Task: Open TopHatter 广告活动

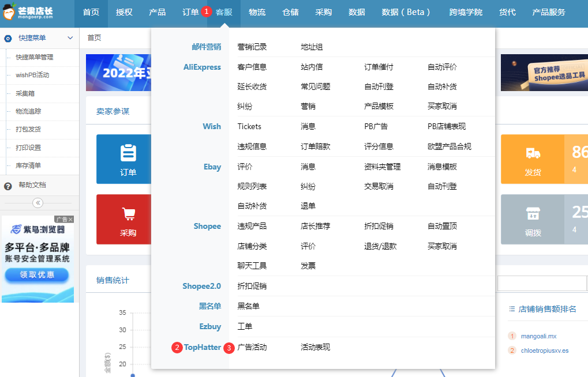Action: click(252, 348)
